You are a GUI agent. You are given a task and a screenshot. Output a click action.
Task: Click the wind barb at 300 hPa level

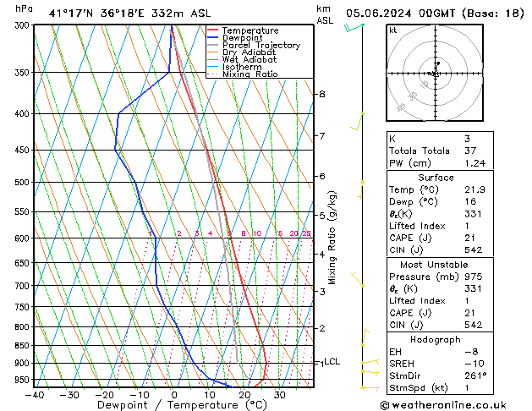click(x=354, y=27)
